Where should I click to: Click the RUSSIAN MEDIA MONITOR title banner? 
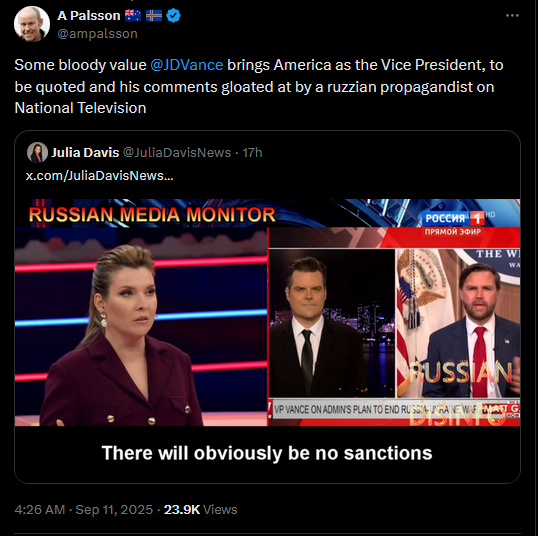152,214
